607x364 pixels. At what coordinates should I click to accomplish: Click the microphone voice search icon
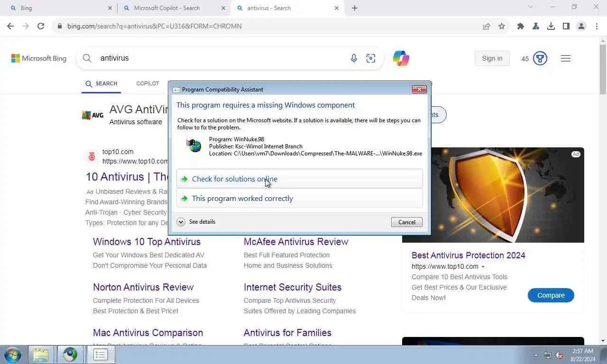(354, 58)
